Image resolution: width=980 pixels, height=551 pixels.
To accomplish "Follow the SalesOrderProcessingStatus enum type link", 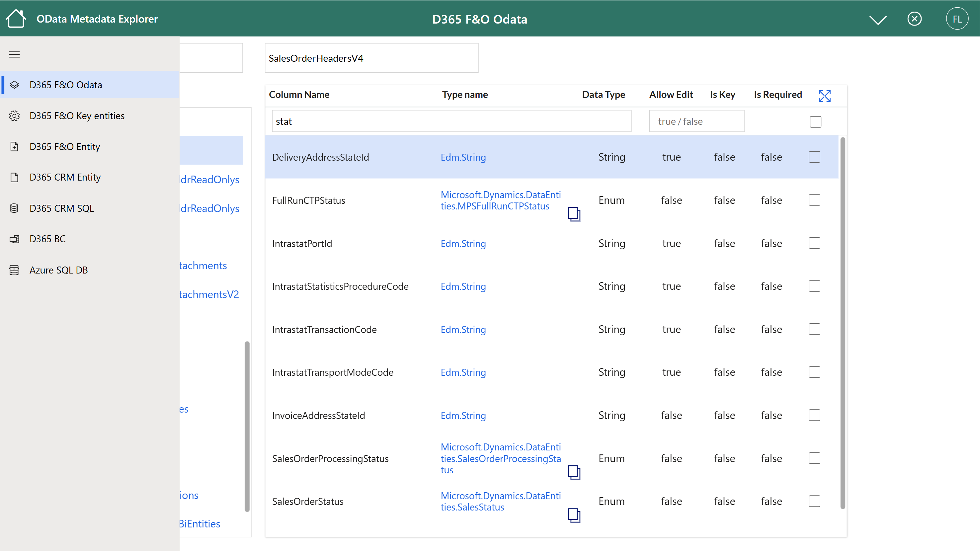I will point(501,458).
